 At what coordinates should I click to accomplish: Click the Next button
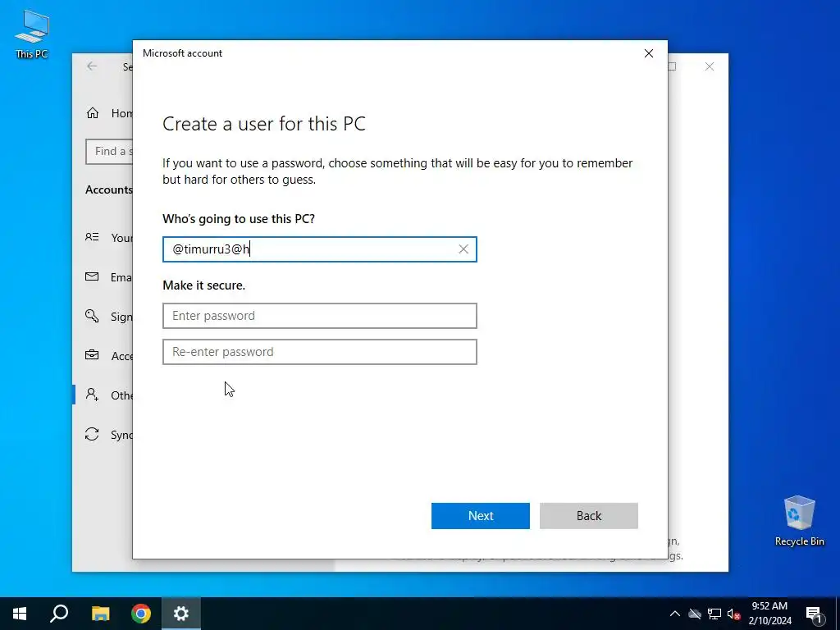[481, 516]
